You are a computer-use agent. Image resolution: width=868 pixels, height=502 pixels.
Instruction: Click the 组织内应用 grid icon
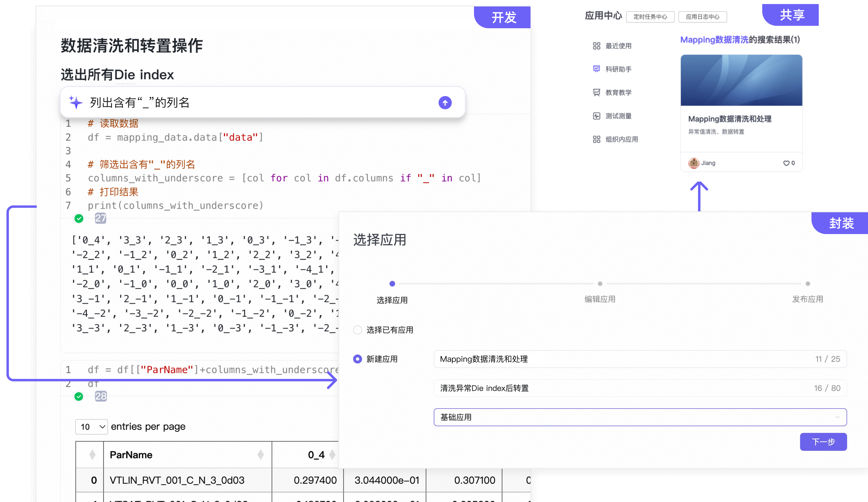pos(596,139)
